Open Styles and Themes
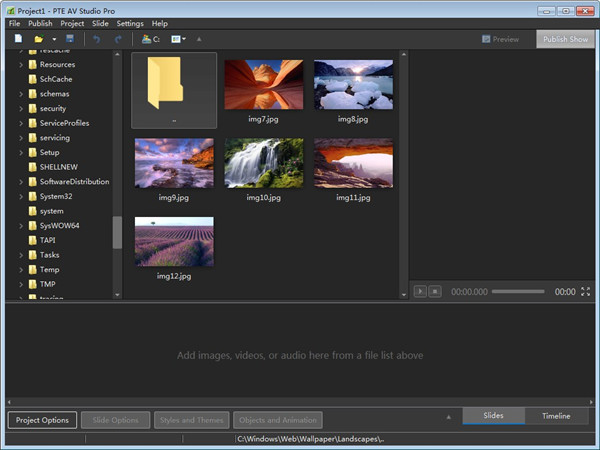Viewport: 600px width, 450px height. (191, 420)
